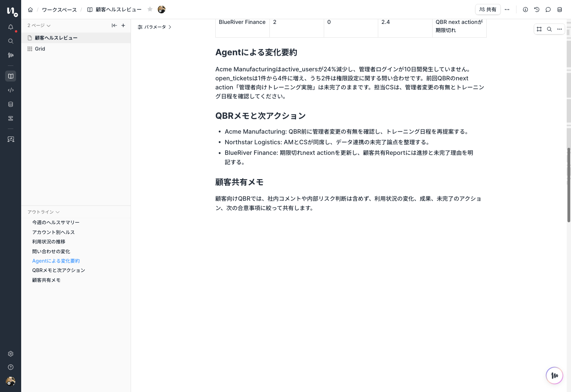Collapse the アウトライン section
This screenshot has width=571, height=392.
coord(43,212)
